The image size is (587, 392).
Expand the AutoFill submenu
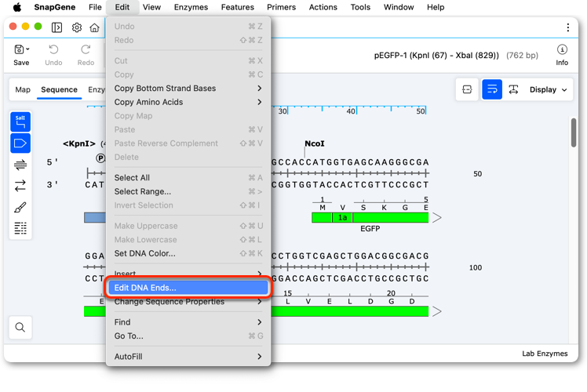188,357
